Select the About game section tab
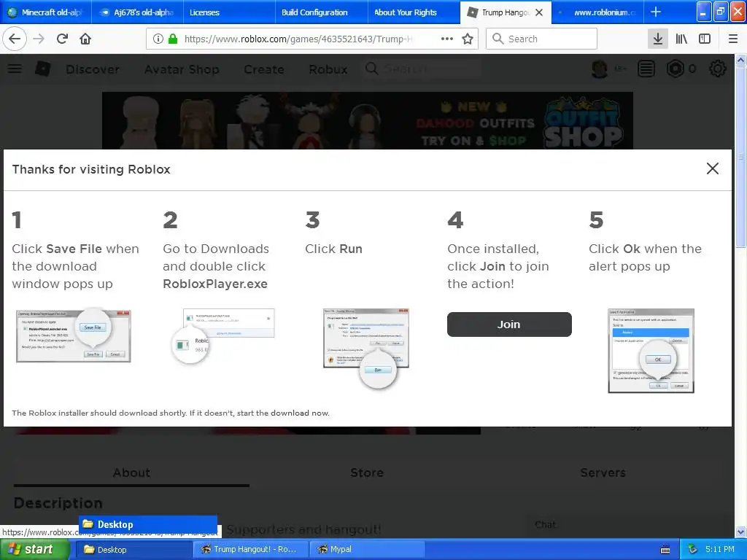The height and width of the screenshot is (560, 747). [x=131, y=472]
